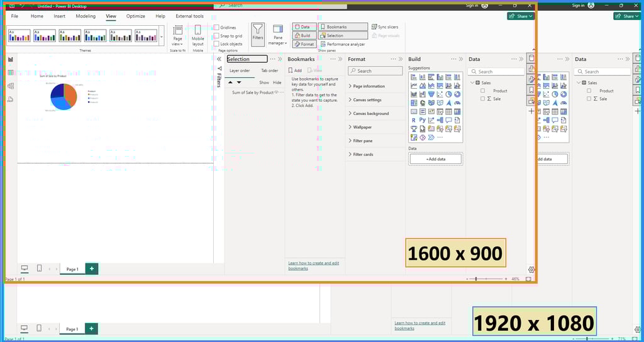Enable the Snap to grid checkbox
This screenshot has width=644, height=342.
(216, 36)
